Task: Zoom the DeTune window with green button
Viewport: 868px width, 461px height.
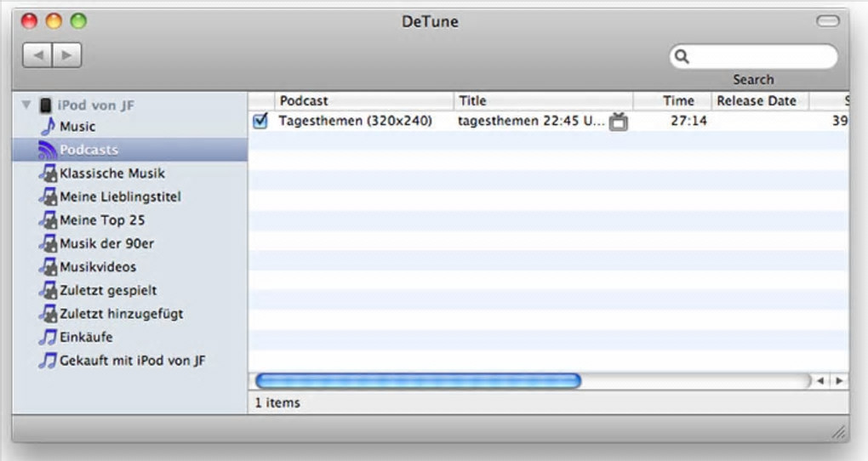Action: pyautogui.click(x=78, y=21)
